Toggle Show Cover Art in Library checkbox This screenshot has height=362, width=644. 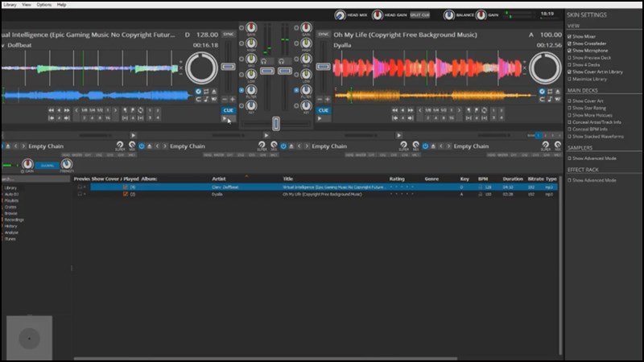pyautogui.click(x=570, y=72)
